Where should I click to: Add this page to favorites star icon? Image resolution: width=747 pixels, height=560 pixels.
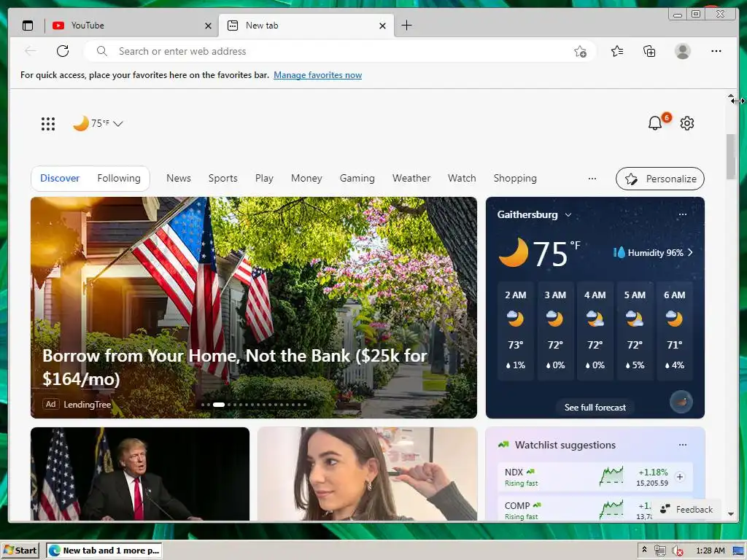click(580, 52)
